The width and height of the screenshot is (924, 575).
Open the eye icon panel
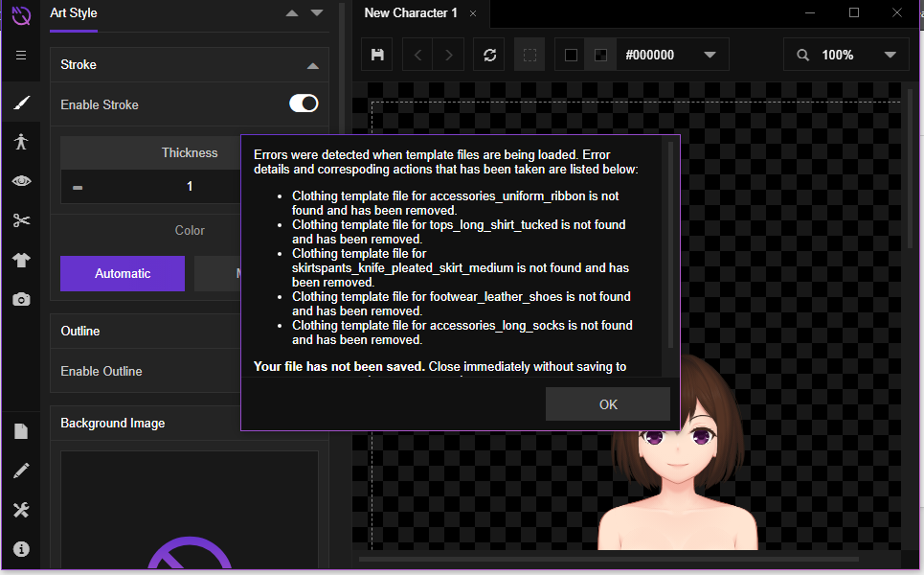[x=21, y=181]
